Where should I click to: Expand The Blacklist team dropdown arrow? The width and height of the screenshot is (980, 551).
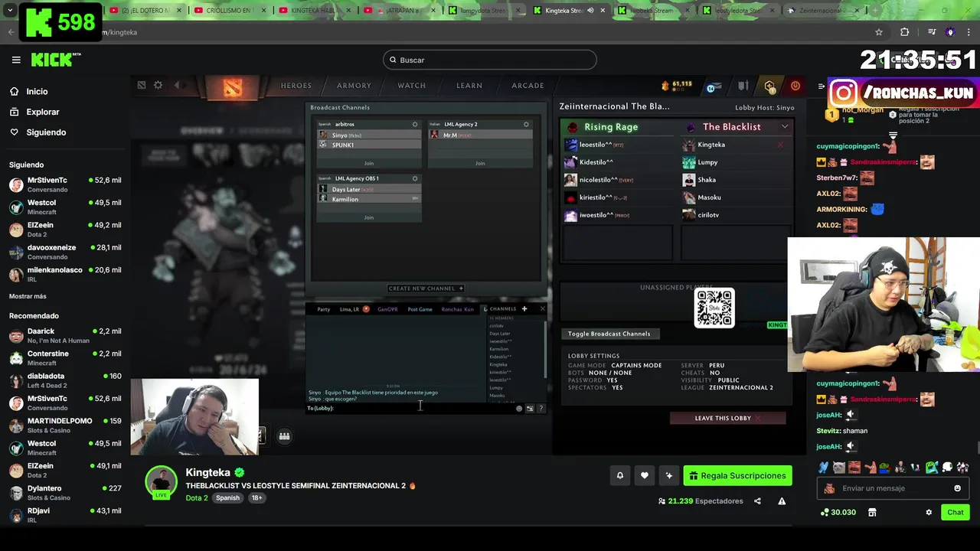click(785, 127)
